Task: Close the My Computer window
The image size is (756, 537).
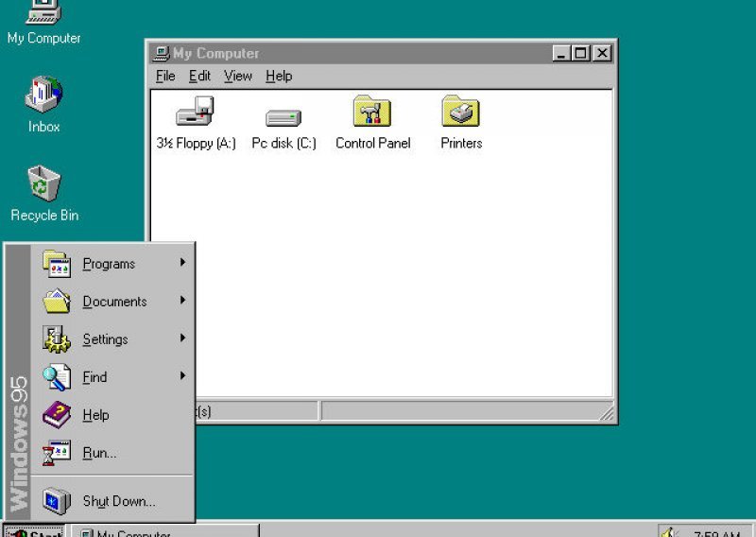Action: [x=602, y=53]
